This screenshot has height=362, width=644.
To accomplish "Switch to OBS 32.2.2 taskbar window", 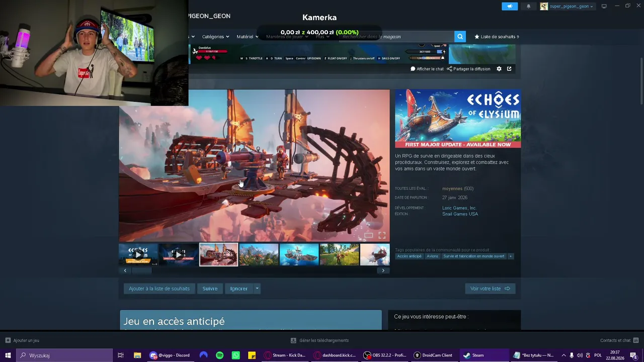I will (x=385, y=355).
